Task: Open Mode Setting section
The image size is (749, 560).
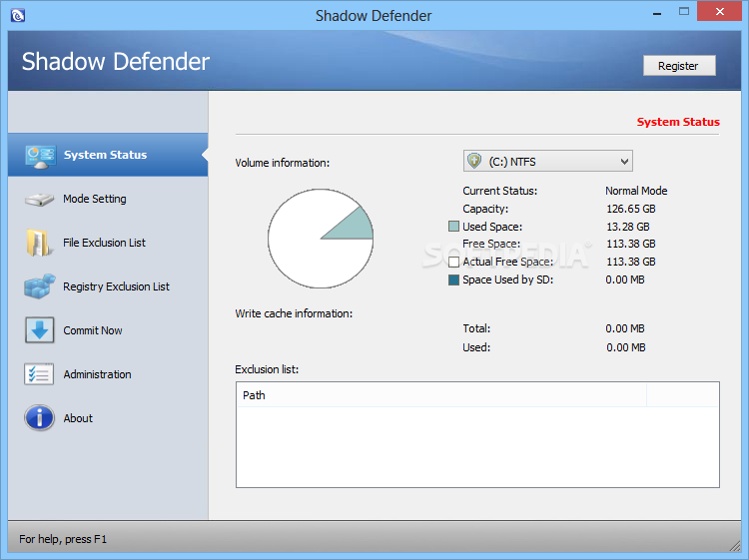Action: tap(95, 199)
